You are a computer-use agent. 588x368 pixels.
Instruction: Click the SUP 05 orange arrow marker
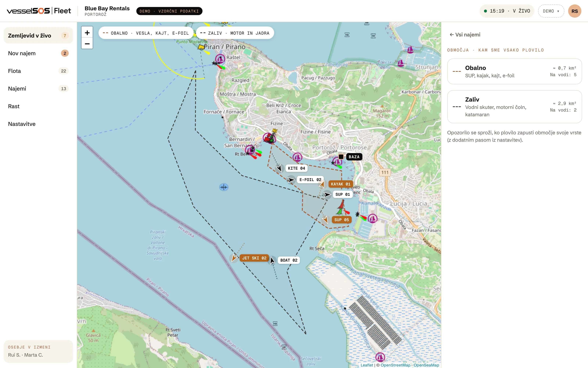325,220
